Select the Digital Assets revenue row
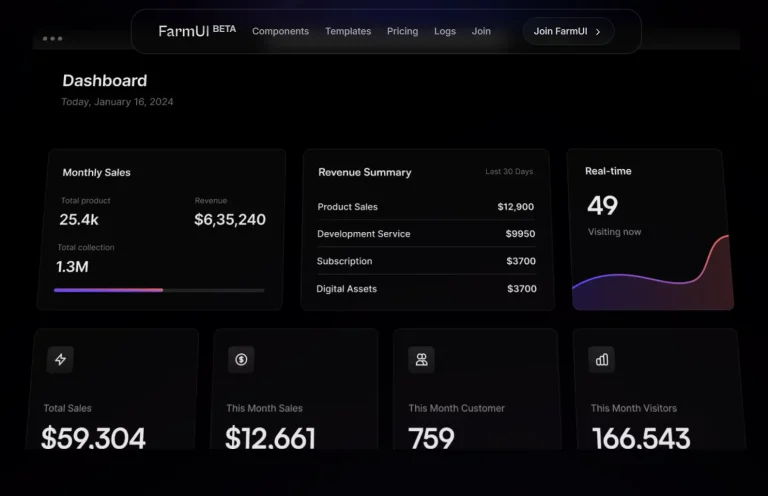 426,289
